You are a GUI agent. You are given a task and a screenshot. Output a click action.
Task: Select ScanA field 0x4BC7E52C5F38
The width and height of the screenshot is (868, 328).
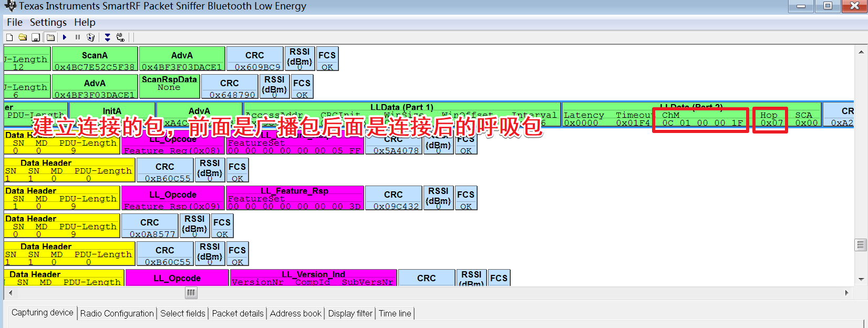pos(95,59)
